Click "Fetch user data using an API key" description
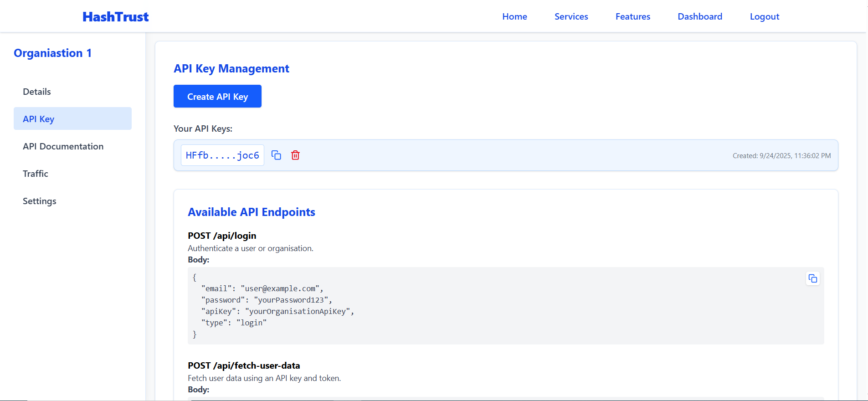The height and width of the screenshot is (401, 868). (264, 378)
